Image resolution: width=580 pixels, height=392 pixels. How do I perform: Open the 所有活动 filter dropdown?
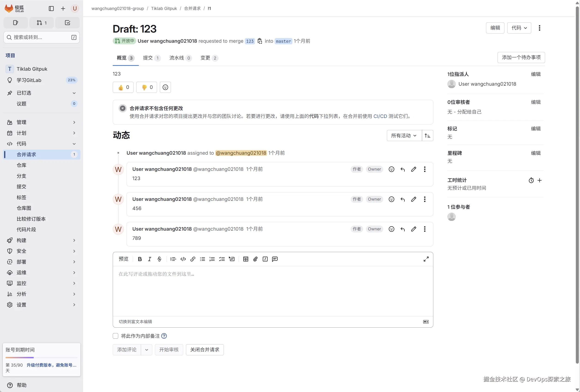pyautogui.click(x=404, y=136)
